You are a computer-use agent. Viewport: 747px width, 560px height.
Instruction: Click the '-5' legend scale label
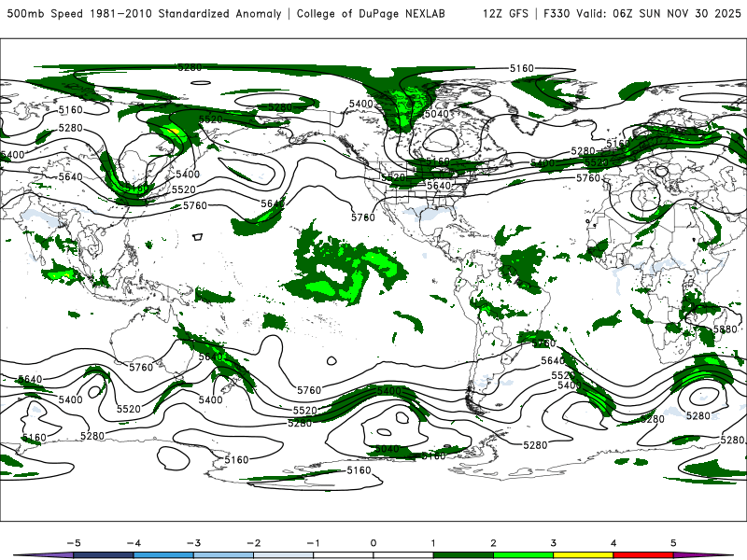point(74,543)
